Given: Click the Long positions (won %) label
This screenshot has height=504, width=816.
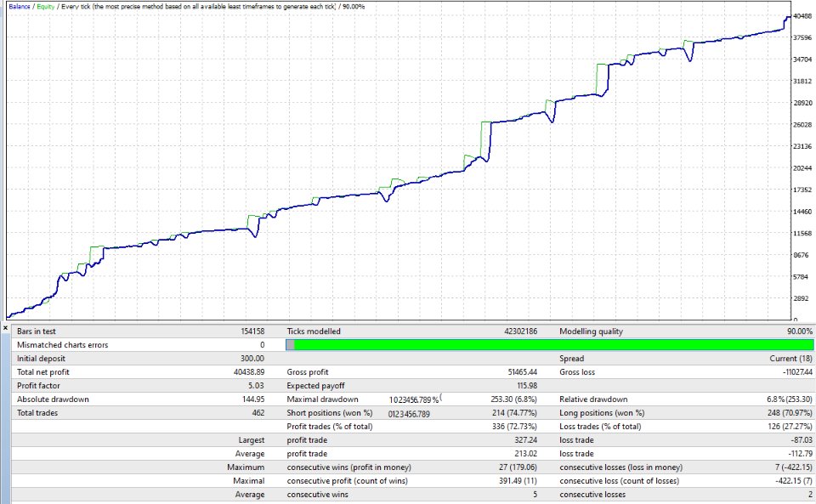Looking at the screenshot, I should (x=602, y=412).
